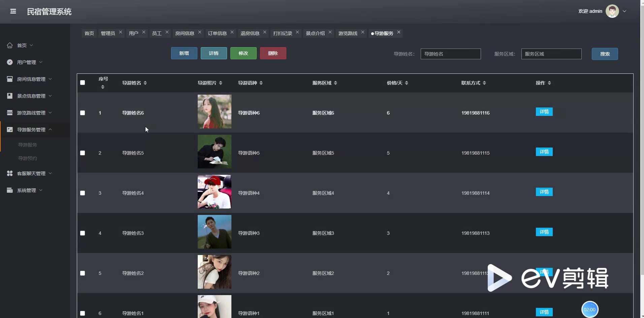Click the red 删除 button
644x318 pixels.
tap(273, 53)
